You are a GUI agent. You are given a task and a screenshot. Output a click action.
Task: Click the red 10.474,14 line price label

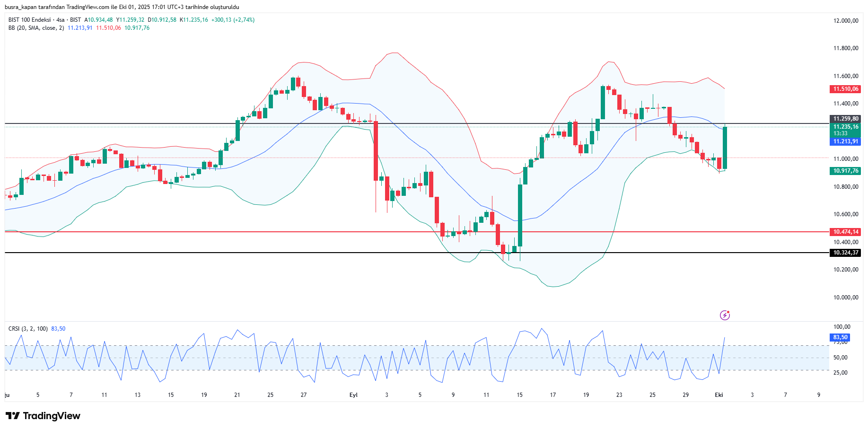pyautogui.click(x=845, y=232)
